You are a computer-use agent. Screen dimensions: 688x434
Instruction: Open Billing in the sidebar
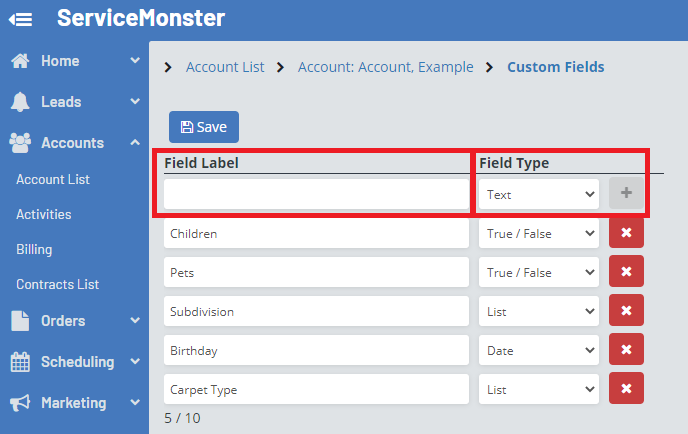[34, 249]
